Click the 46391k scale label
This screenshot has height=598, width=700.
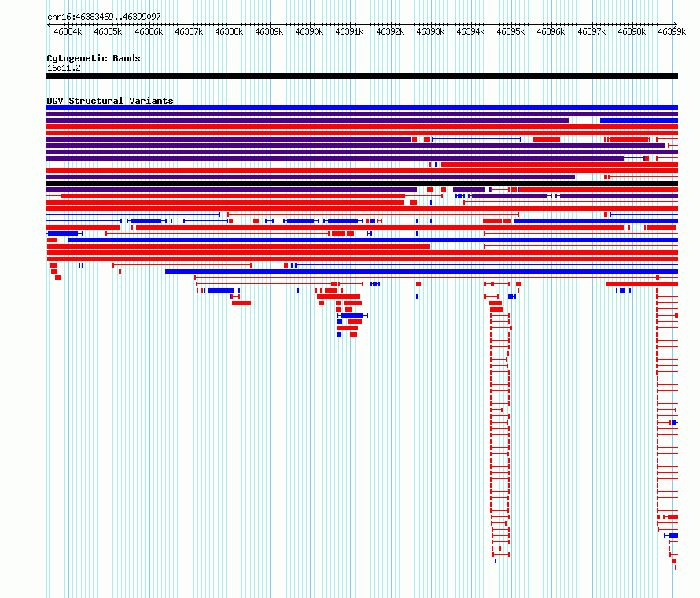(349, 31)
